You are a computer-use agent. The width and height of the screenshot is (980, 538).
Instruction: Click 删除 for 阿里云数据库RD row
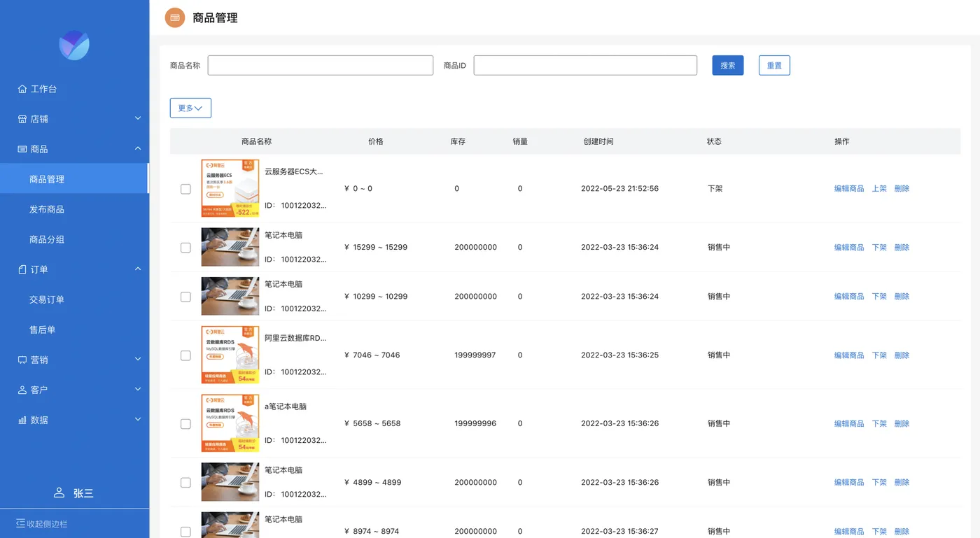pyautogui.click(x=902, y=355)
